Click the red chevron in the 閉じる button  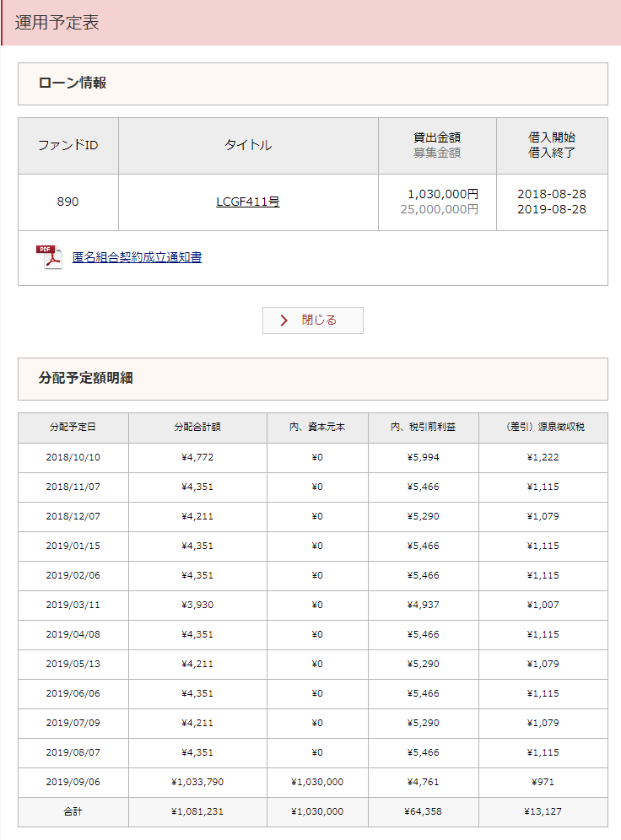[x=284, y=320]
